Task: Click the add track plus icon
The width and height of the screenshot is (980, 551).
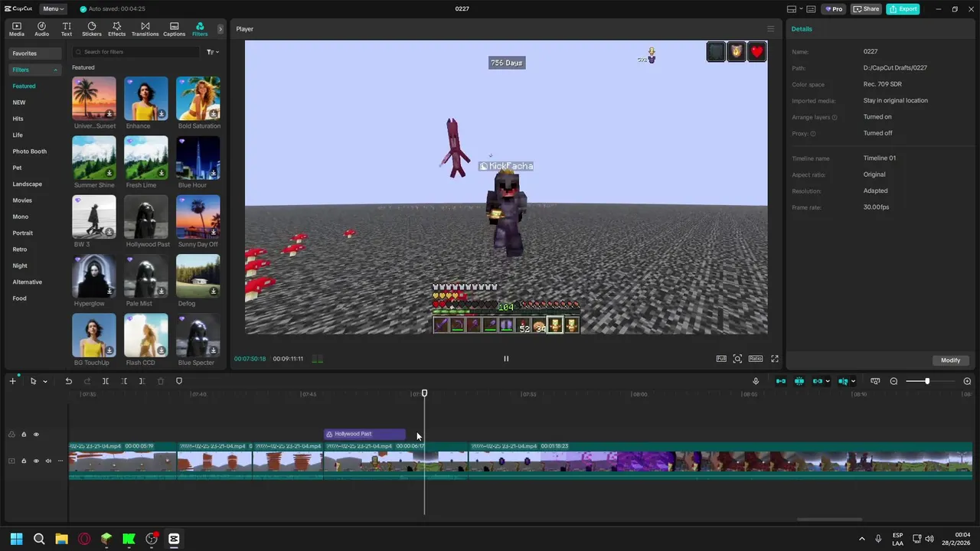Action: 12,381
